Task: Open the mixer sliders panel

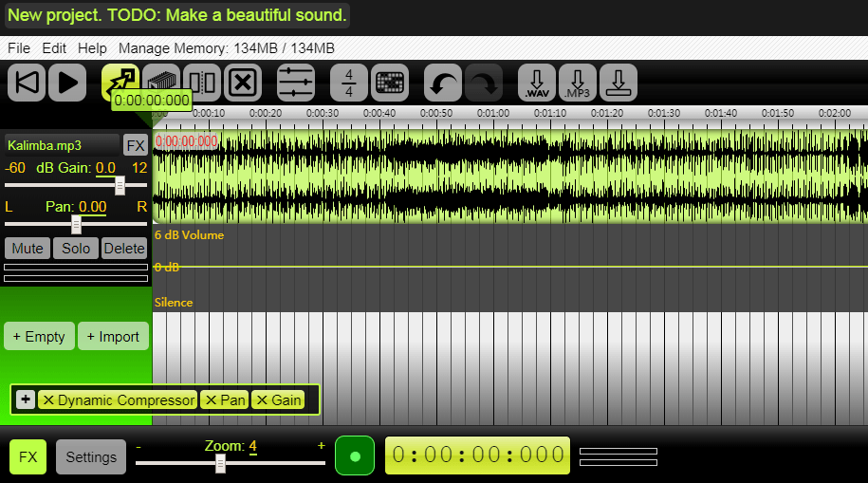Action: (296, 84)
